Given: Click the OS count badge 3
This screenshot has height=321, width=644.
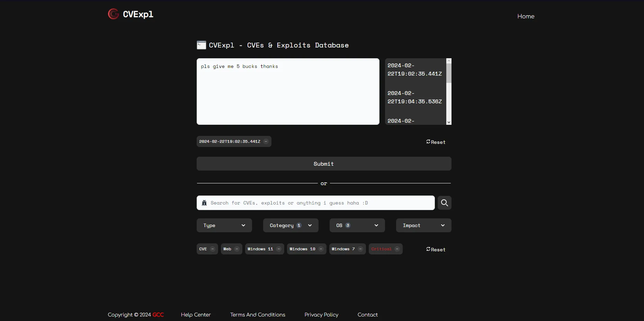Looking at the screenshot, I should (x=348, y=225).
